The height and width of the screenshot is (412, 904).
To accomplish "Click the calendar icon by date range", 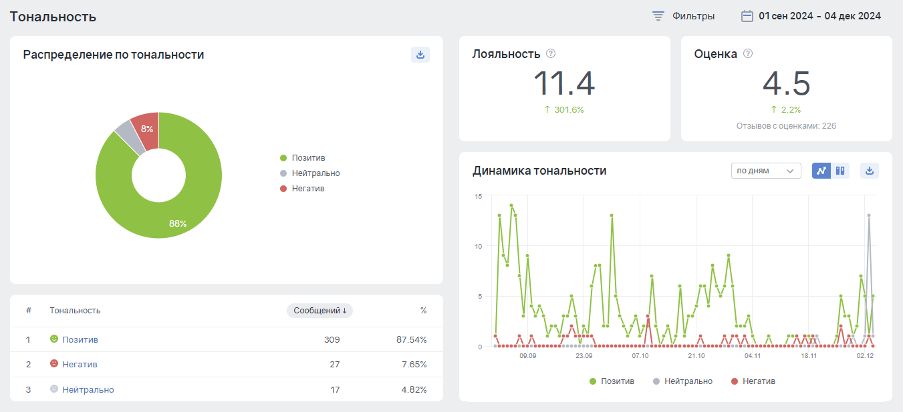I will point(746,16).
